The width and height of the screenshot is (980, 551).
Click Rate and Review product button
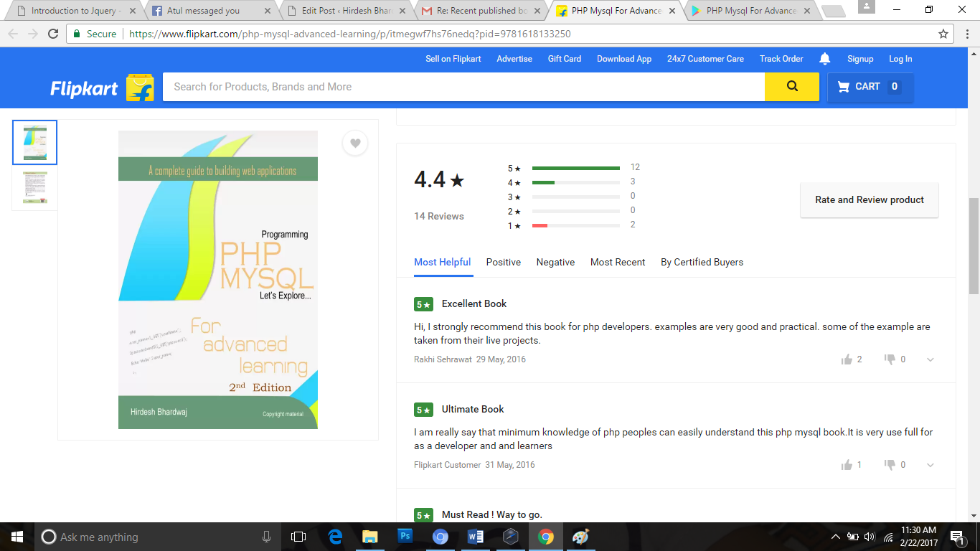click(x=870, y=200)
